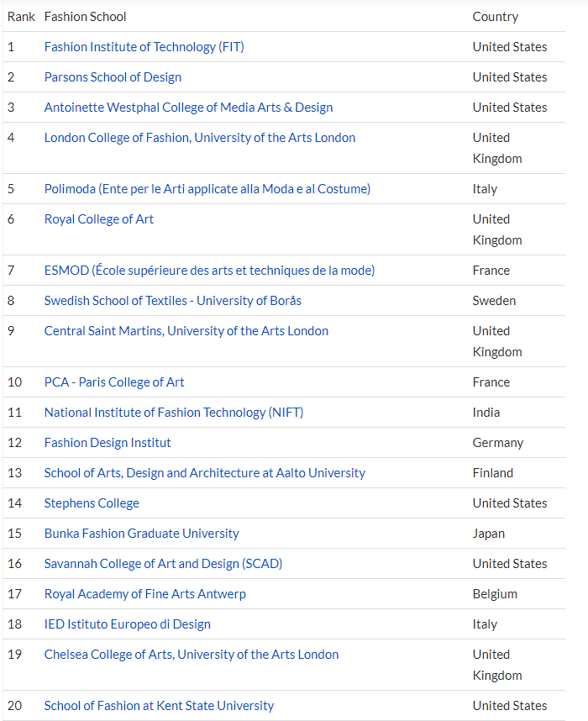
Task: Open Swedish School of Textiles link
Action: 173,301
